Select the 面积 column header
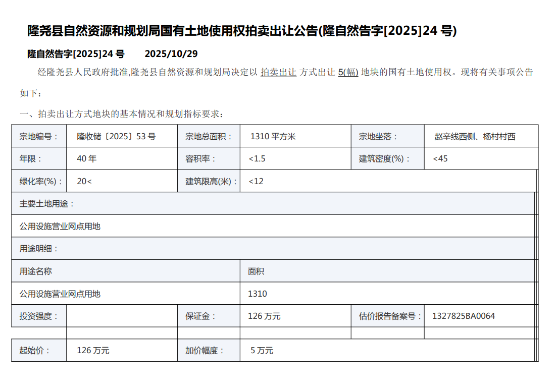Screen dimensions: 557x392 [387, 271]
